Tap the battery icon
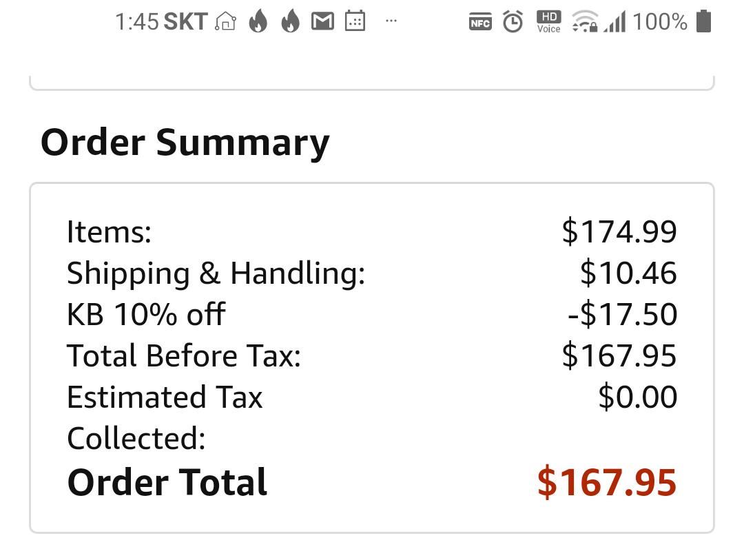 [x=703, y=21]
